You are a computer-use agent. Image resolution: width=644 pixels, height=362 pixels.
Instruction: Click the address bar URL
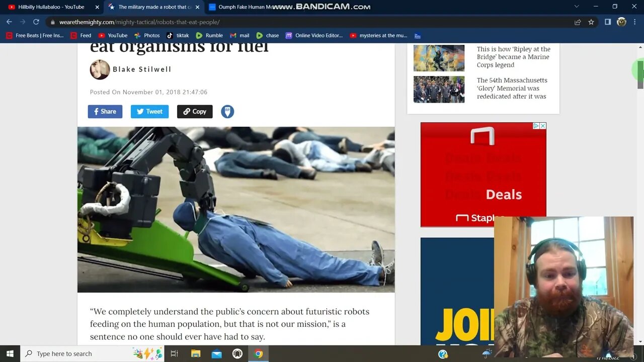point(139,22)
